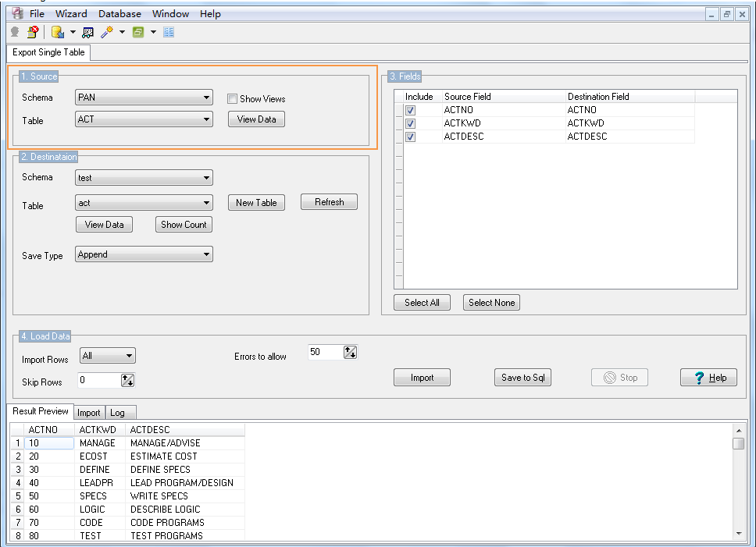This screenshot has height=547, width=756.
Task: Click the Import button
Action: tap(422, 378)
